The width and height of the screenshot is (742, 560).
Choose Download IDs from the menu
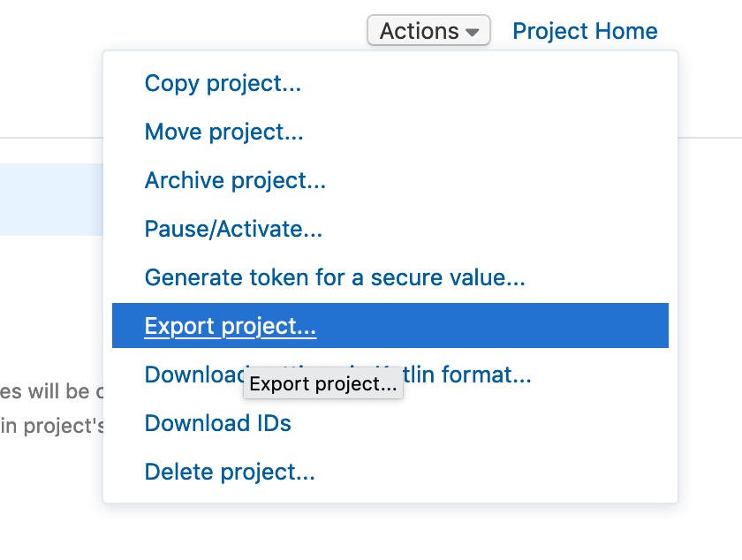pos(217,423)
